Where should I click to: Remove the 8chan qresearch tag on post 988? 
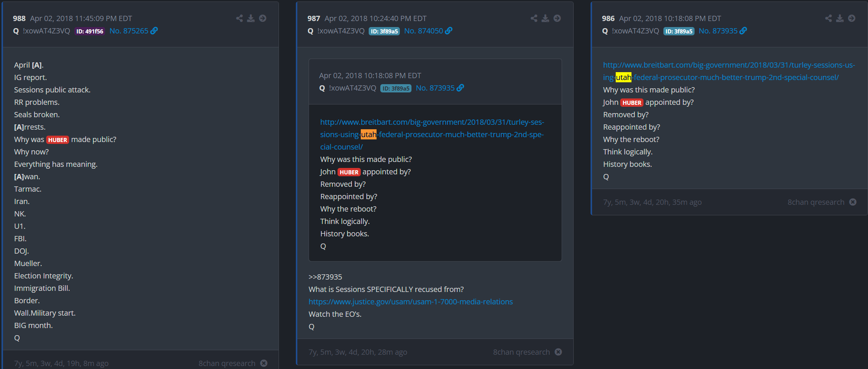point(264,363)
